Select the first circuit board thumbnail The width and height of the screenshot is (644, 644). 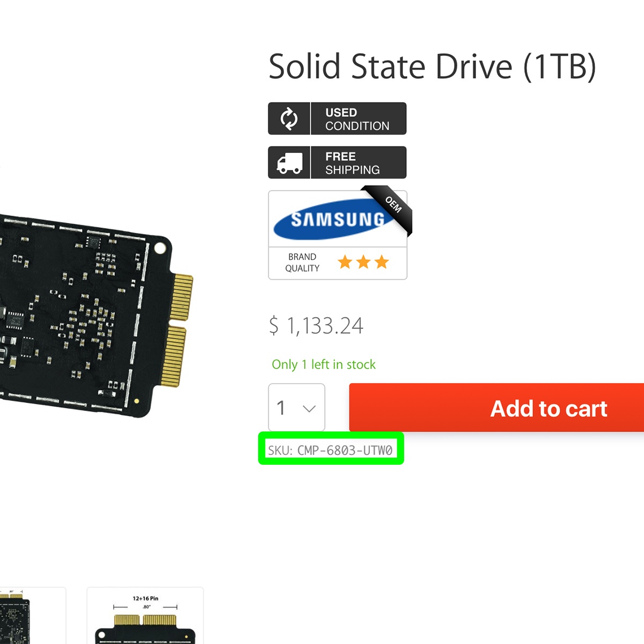pos(32,616)
